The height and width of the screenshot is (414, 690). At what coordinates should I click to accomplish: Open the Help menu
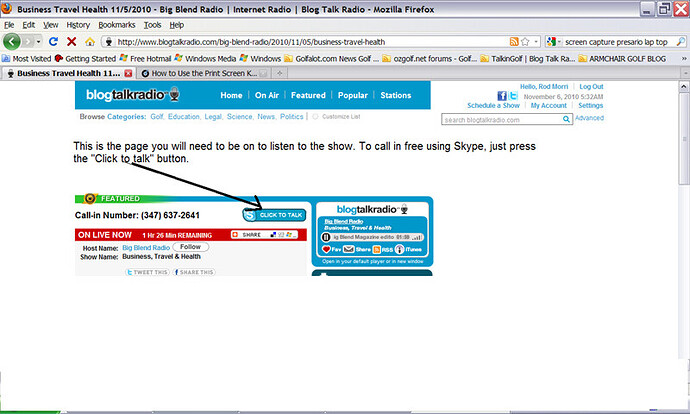pos(176,25)
